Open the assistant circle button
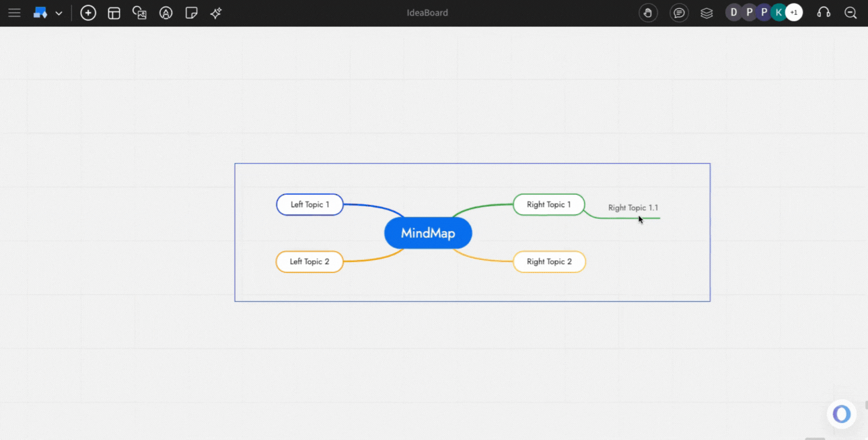Image resolution: width=868 pixels, height=440 pixels. pyautogui.click(x=841, y=414)
